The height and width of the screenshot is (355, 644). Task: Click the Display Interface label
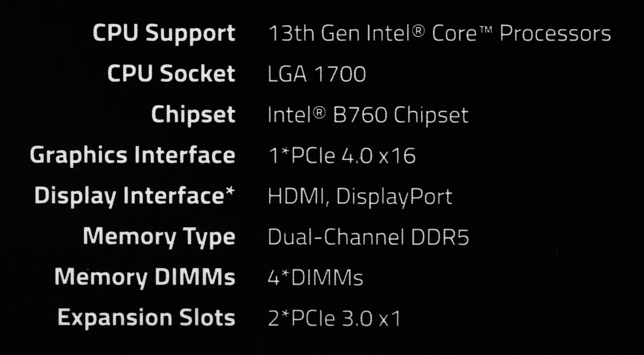point(135,196)
